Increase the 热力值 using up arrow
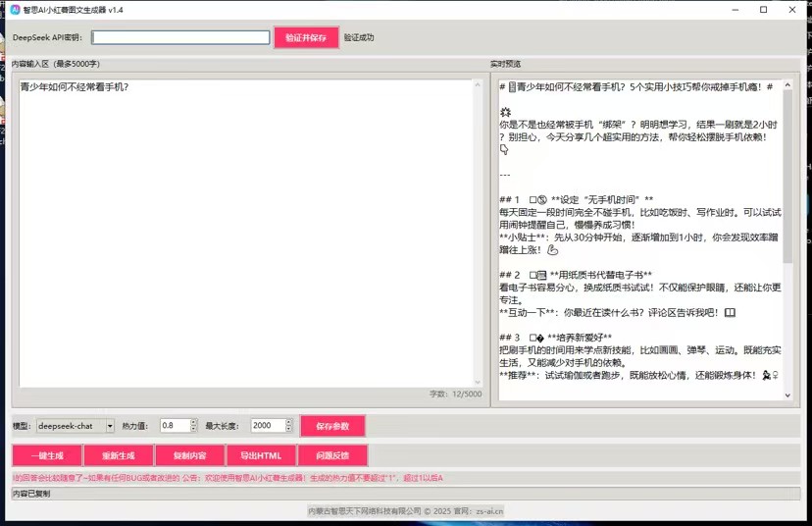Viewport: 812px width, 526px height. pos(193,422)
